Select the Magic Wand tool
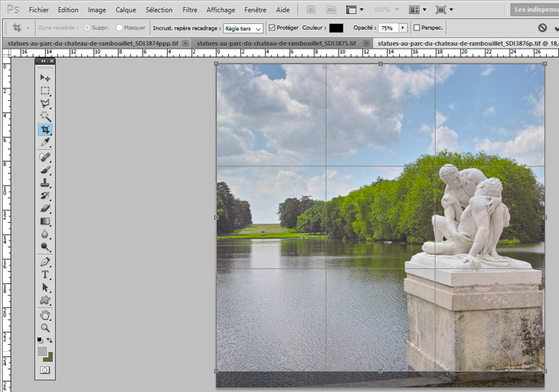The width and height of the screenshot is (559, 392). (x=45, y=117)
